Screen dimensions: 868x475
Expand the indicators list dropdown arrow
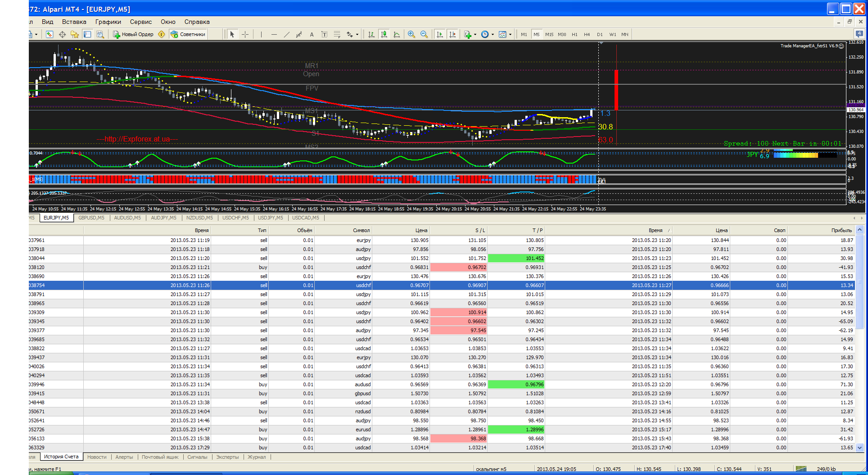click(x=475, y=35)
